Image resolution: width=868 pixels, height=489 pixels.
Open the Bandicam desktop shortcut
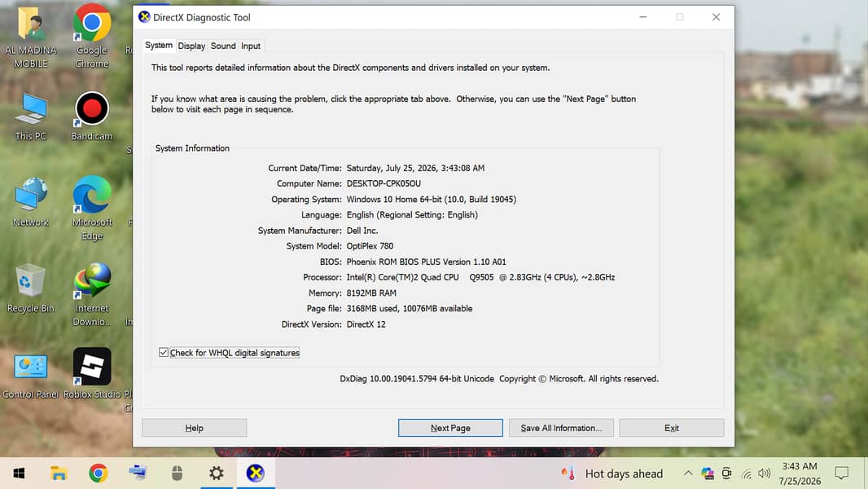coord(91,117)
